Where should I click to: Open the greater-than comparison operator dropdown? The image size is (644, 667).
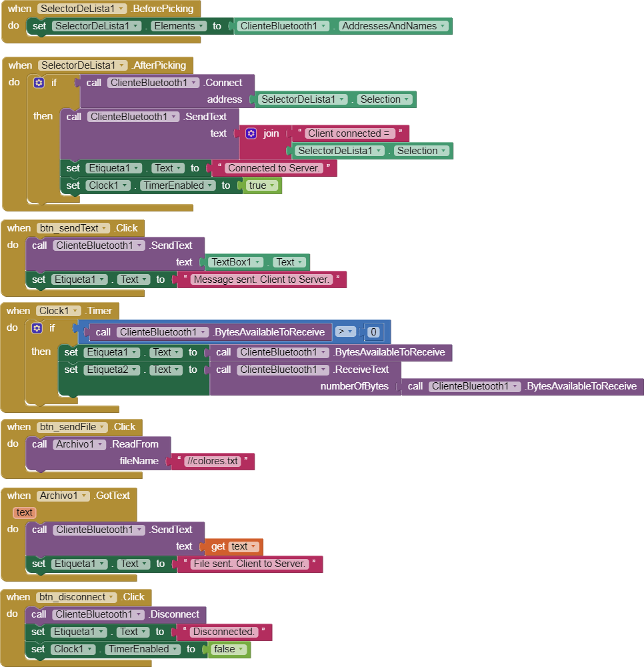(345, 331)
